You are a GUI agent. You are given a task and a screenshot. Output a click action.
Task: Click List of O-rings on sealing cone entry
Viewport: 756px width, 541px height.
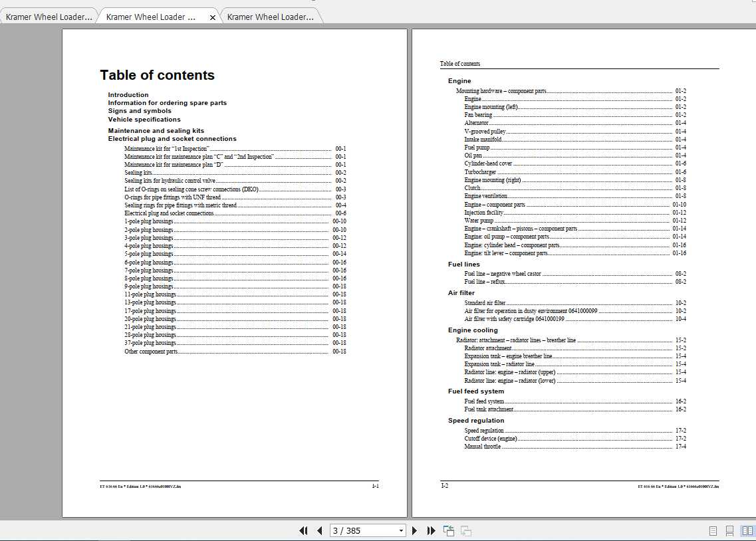pyautogui.click(x=235, y=189)
